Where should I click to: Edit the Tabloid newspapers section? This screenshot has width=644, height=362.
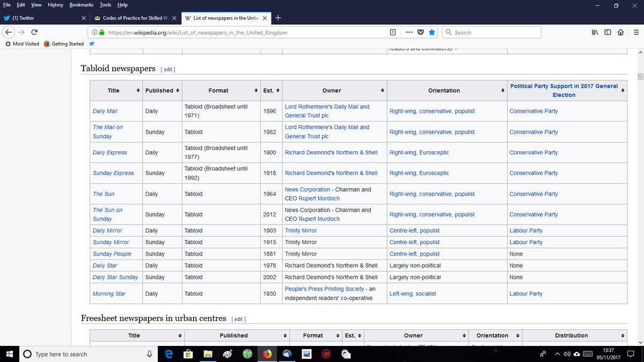169,70
